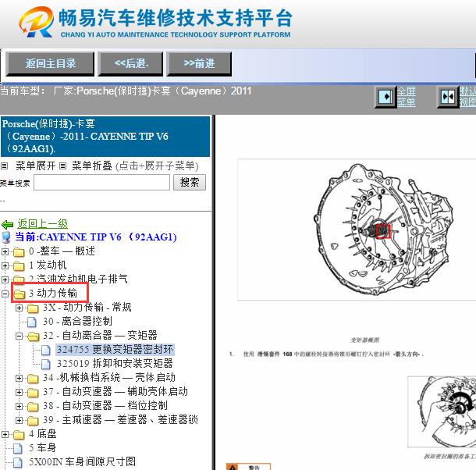476x470 pixels.
Task: Click the 搜索 button
Action: pyautogui.click(x=190, y=182)
